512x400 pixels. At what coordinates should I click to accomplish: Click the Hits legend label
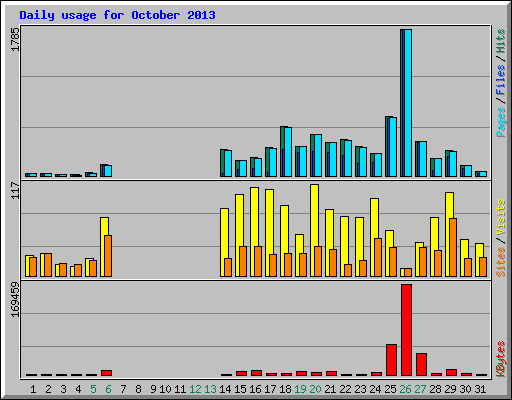pos(501,41)
